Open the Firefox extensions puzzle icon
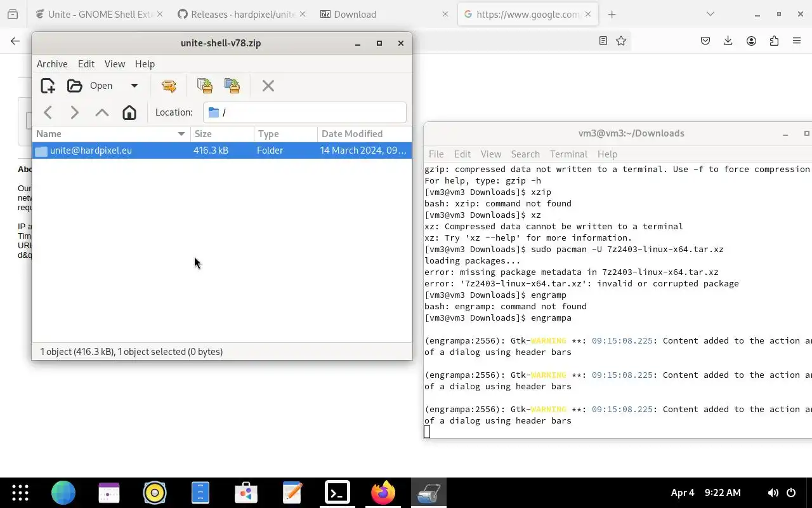 [x=774, y=41]
